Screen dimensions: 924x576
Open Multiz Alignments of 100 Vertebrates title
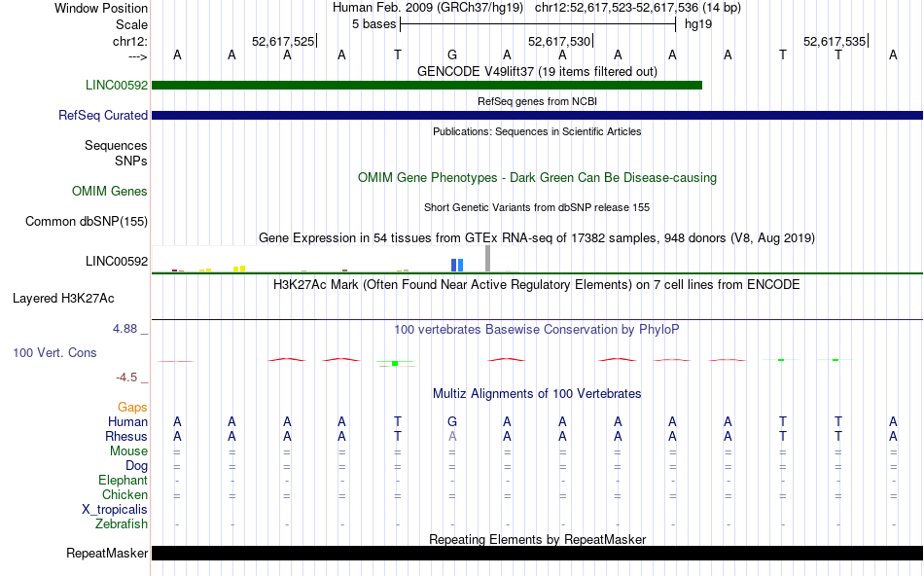pos(537,394)
